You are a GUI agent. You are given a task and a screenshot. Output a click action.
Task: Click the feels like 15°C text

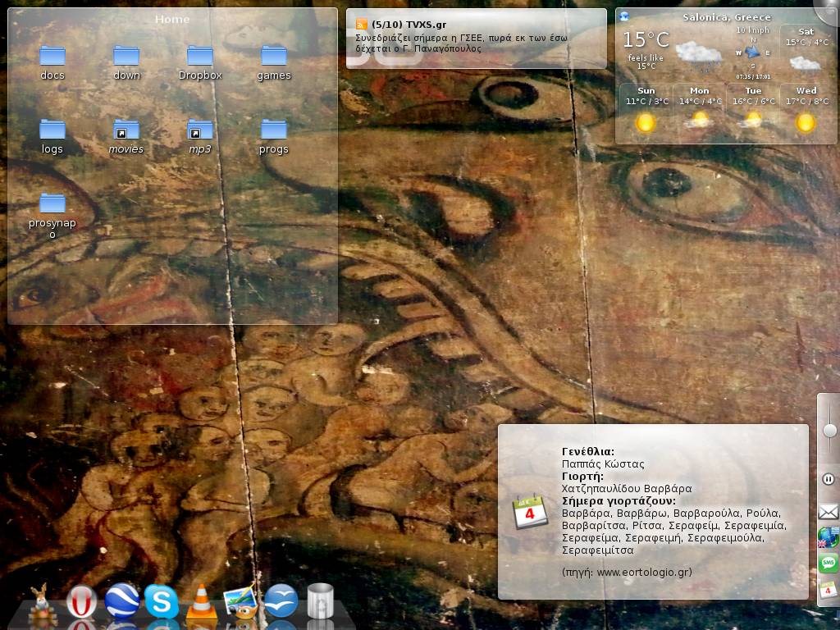[x=646, y=62]
